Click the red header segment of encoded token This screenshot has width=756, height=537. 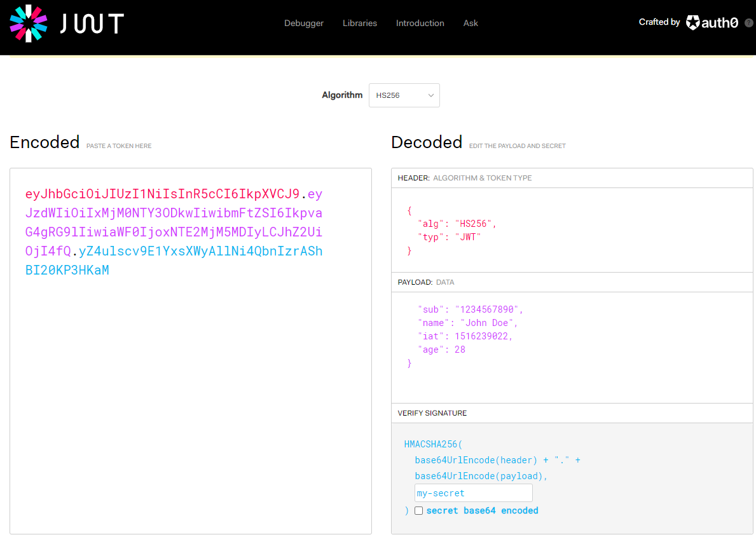pos(163,194)
